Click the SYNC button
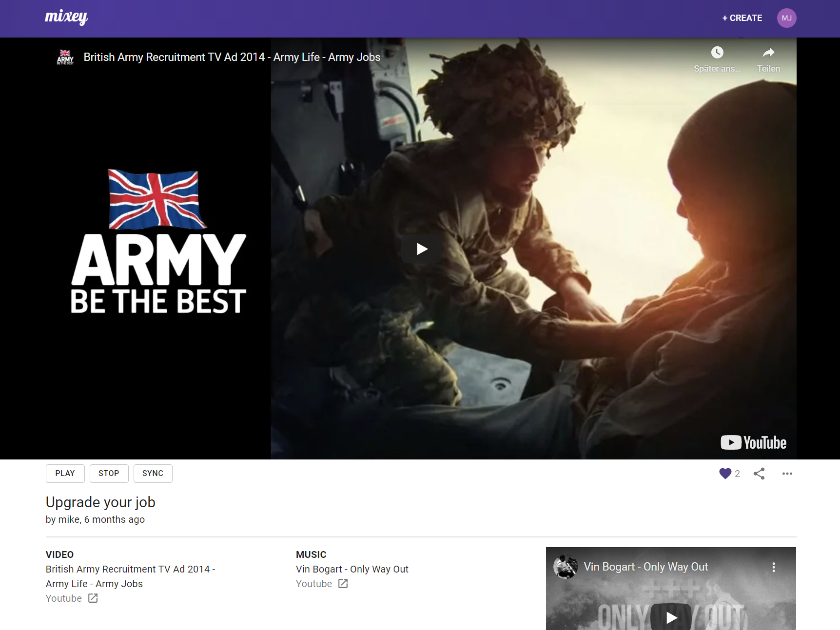Screen dimensions: 840x630 click(153, 474)
